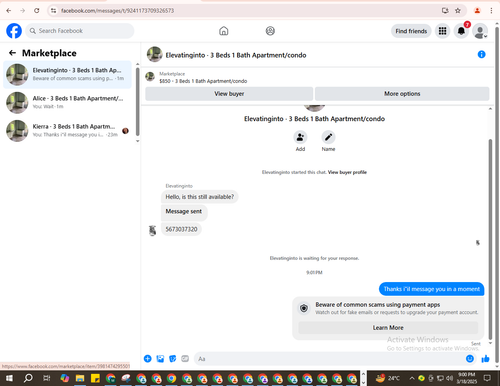Show hidden tray icons chevron

[412, 378]
